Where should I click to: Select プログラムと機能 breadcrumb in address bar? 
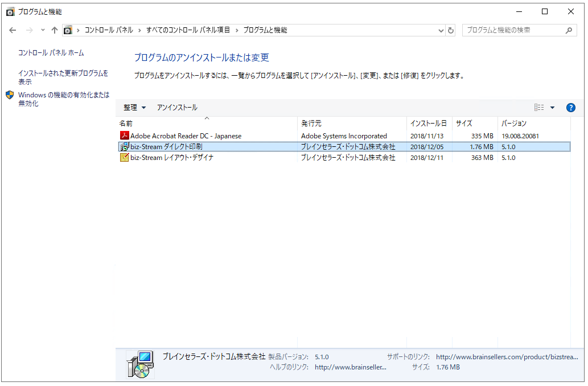coord(265,30)
